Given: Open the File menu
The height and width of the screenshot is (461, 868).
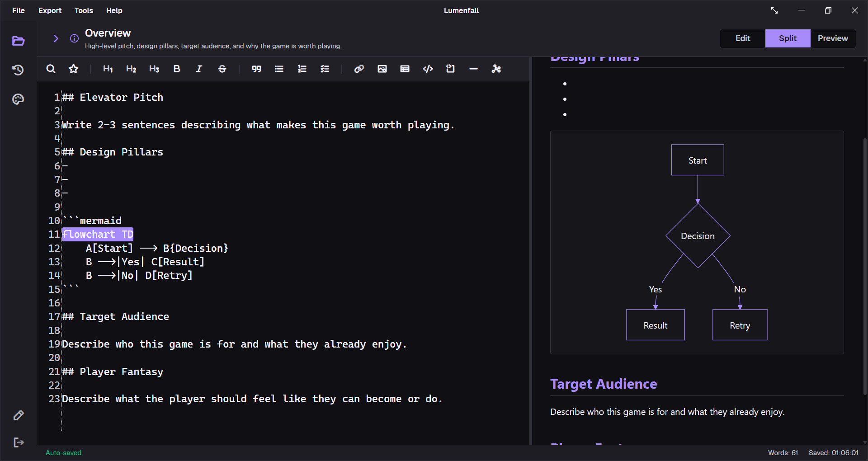Looking at the screenshot, I should click(x=19, y=10).
